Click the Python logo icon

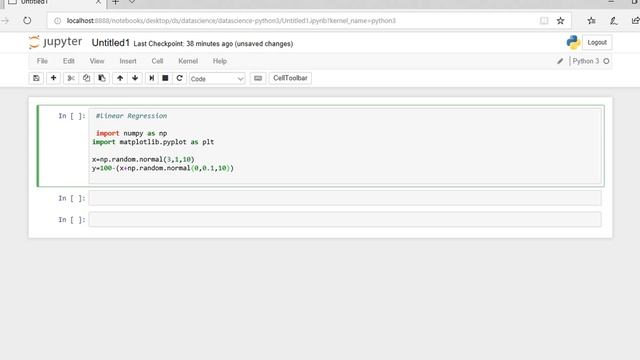[573, 42]
